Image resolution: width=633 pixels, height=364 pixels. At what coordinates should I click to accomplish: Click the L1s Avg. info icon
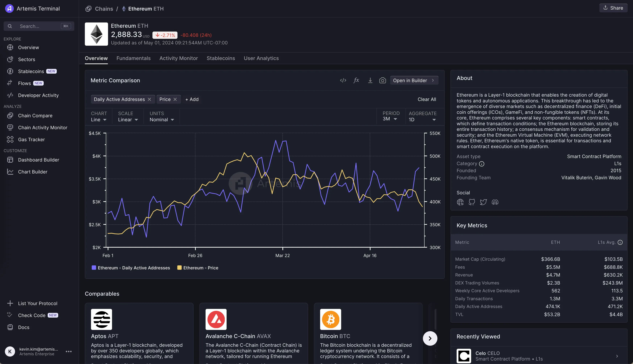point(620,242)
